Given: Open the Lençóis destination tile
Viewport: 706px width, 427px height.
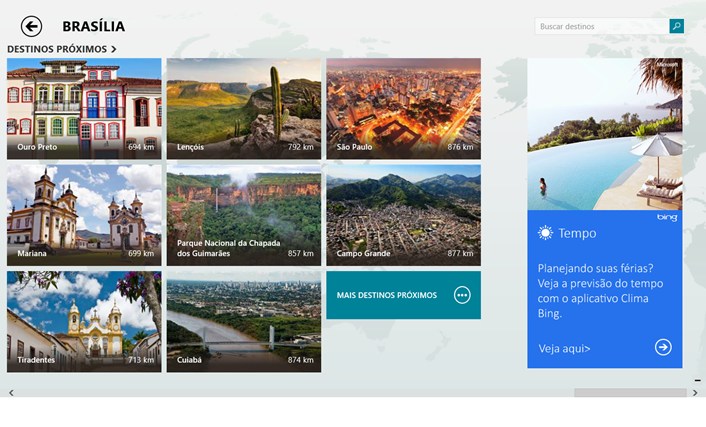Looking at the screenshot, I should coord(244,108).
